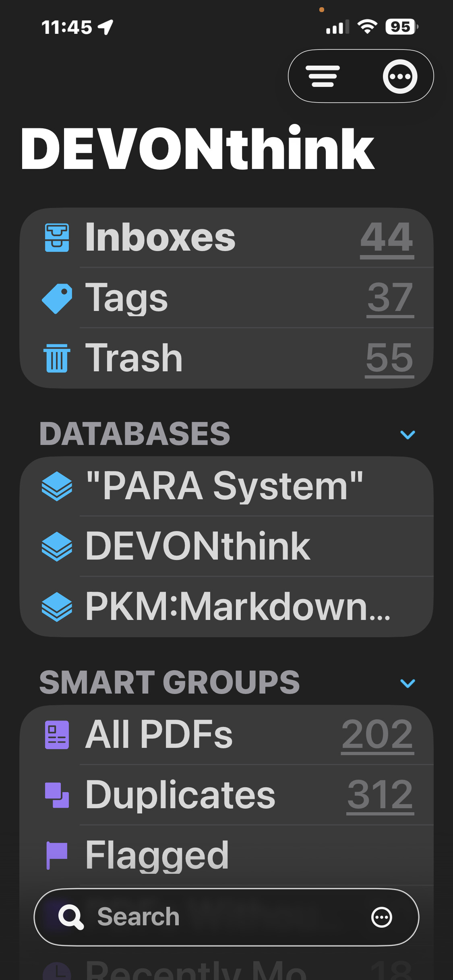Open search options ellipsis in search bar
Viewport: 453px width, 980px height.
(x=381, y=917)
